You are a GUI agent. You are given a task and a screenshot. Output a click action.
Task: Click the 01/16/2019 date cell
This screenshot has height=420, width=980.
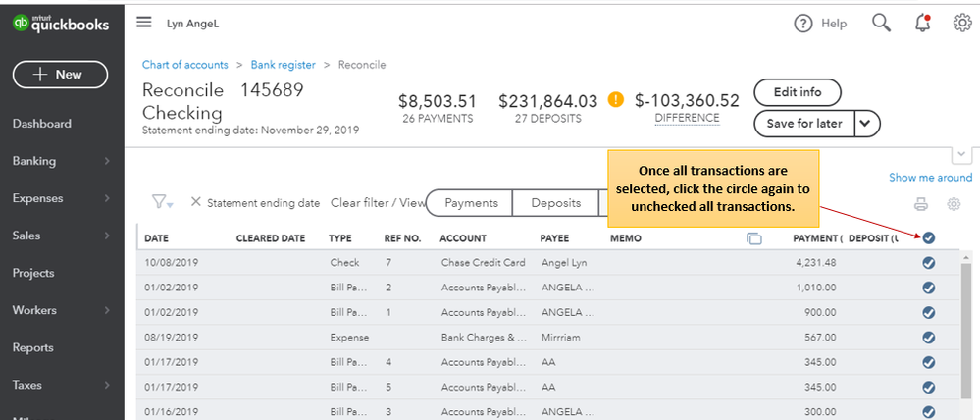(x=172, y=412)
